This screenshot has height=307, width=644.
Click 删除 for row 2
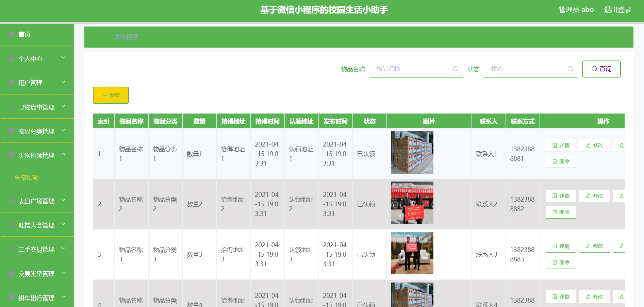coord(561,212)
